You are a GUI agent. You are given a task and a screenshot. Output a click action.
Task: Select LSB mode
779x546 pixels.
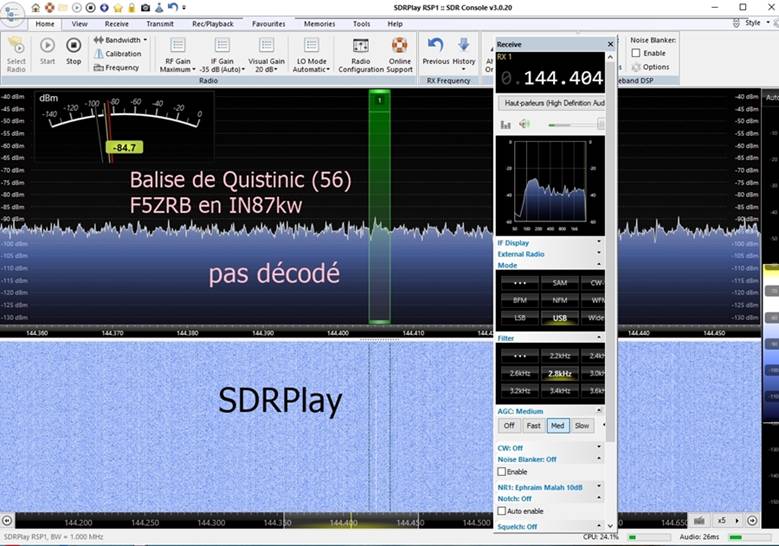coord(520,318)
